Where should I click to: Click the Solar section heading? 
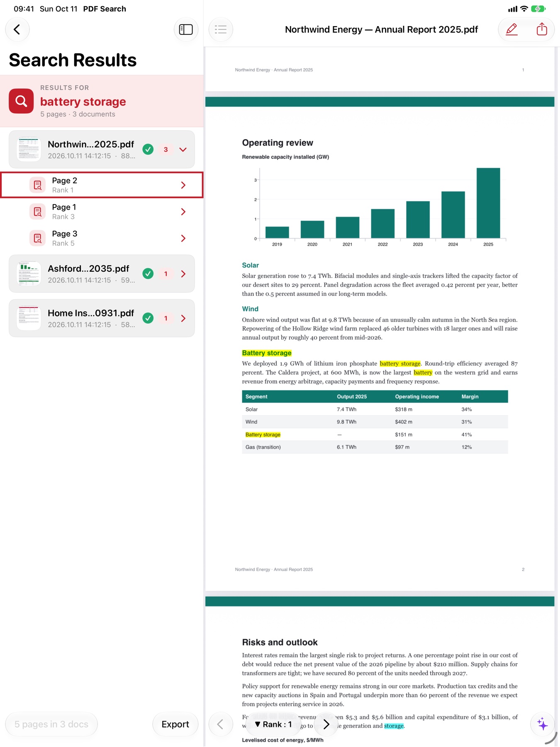[x=250, y=265]
